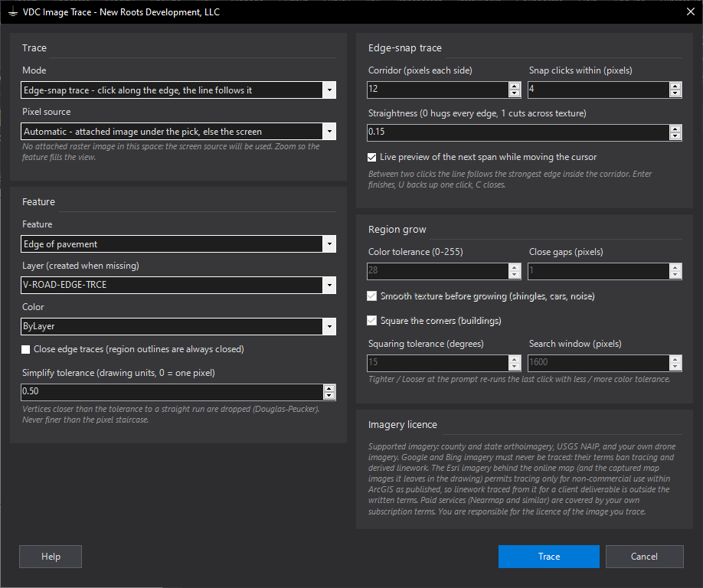Viewport: 703px width, 588px height.
Task: Increase Close gaps value with up arrow
Action: coord(675,267)
